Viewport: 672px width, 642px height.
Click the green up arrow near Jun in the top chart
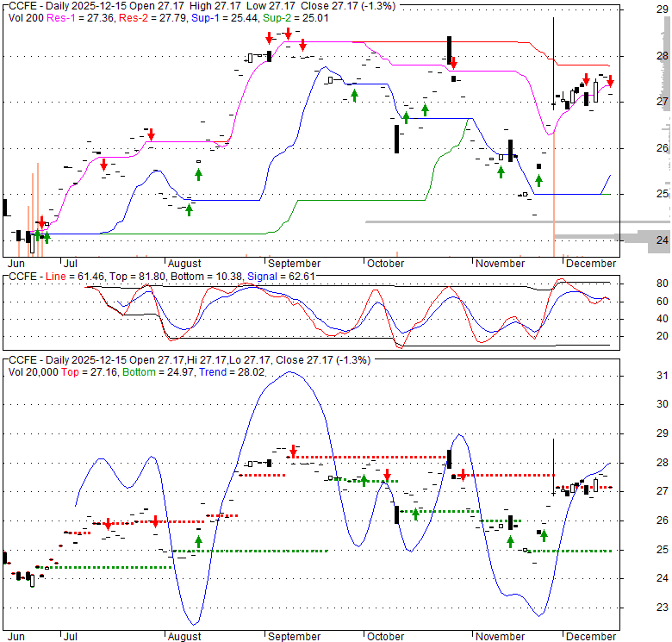(47, 235)
